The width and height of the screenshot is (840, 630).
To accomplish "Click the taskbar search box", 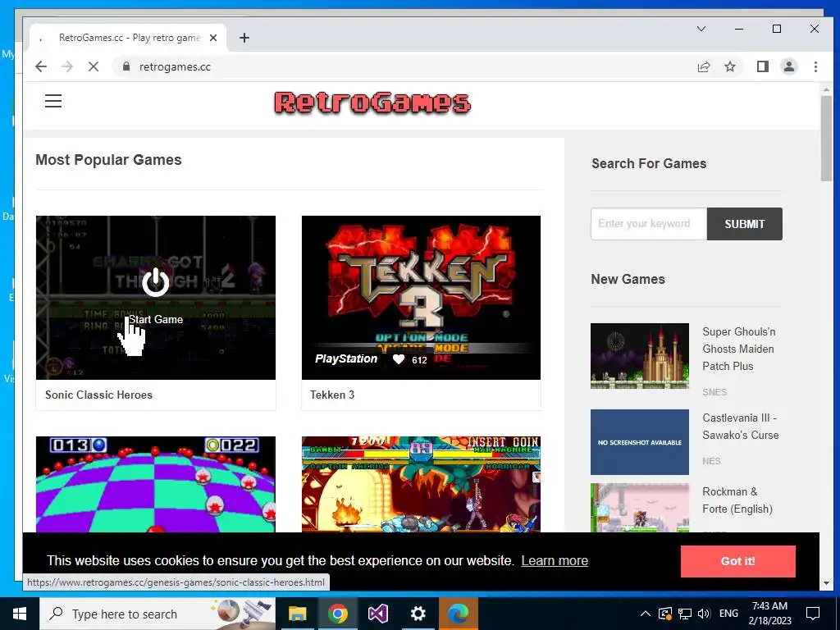I will pos(157,614).
